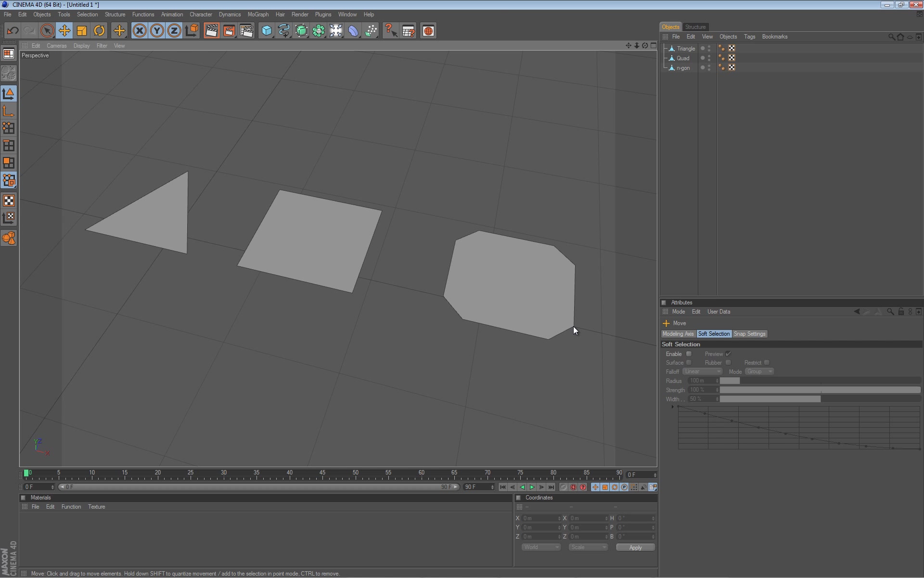Select the Move tool in the toolbar

64,30
